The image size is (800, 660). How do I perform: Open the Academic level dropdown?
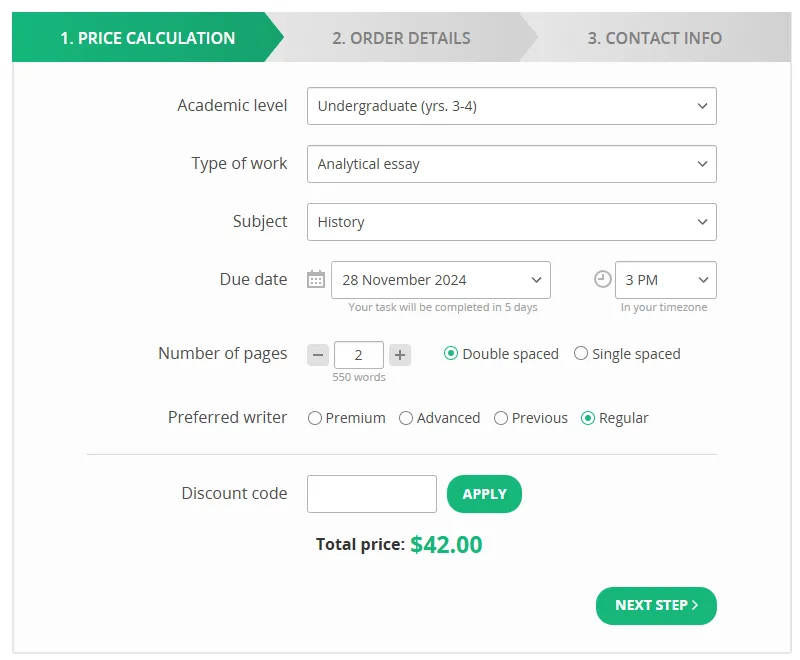tap(512, 106)
